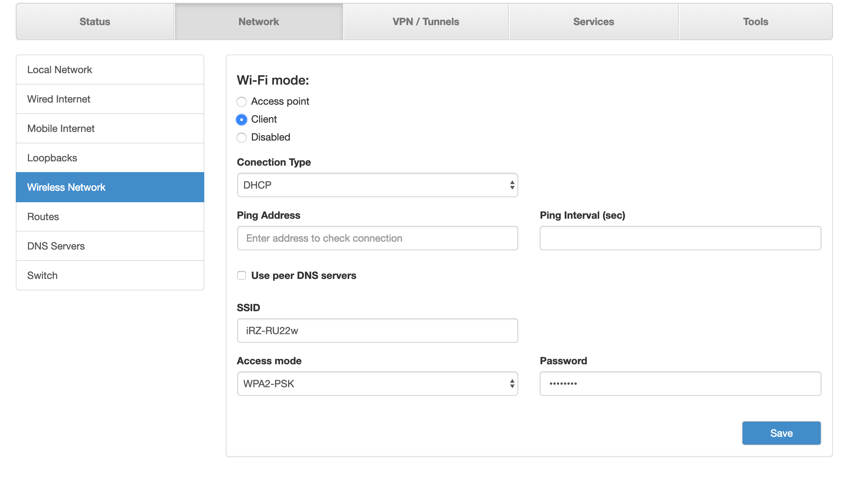Image resolution: width=868 pixels, height=479 pixels.
Task: Go to the Services tab
Action: click(x=593, y=22)
